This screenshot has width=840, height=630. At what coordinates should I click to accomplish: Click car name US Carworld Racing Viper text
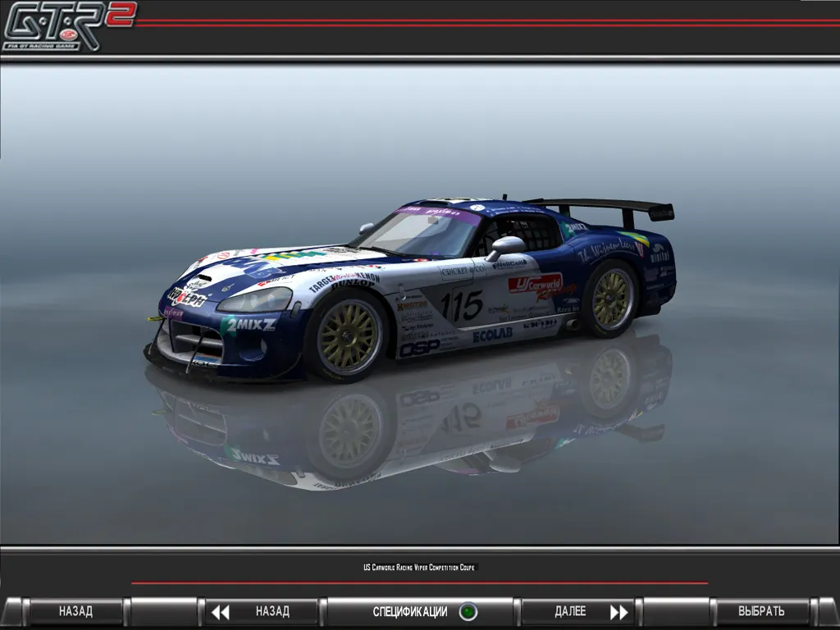pyautogui.click(x=419, y=568)
